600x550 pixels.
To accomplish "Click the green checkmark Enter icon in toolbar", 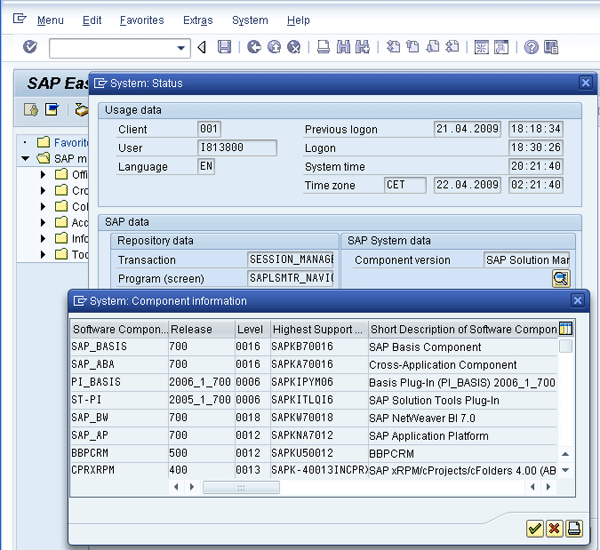I will click(x=30, y=47).
